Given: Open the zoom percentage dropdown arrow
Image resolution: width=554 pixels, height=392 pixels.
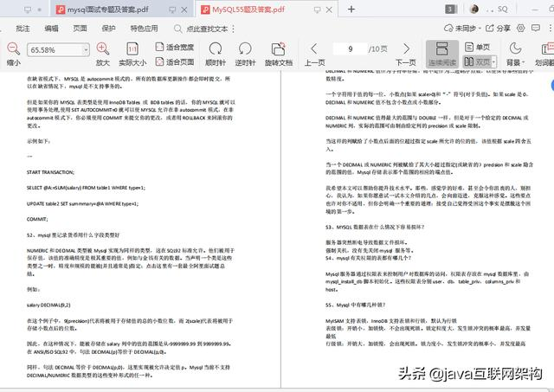Looking at the screenshot, I should pos(86,50).
